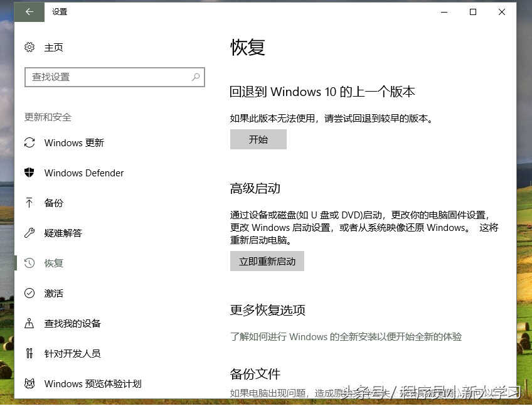Click the 高级启动 heading

click(255, 188)
